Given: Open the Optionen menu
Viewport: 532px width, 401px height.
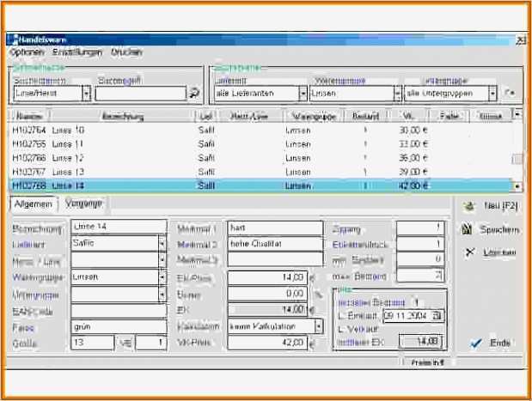Looking at the screenshot, I should [28, 52].
